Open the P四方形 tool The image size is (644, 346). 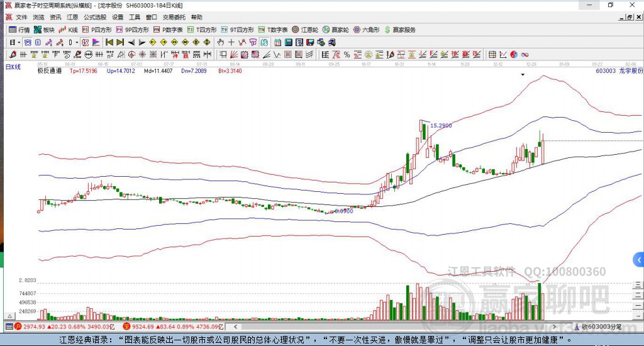coord(97,30)
